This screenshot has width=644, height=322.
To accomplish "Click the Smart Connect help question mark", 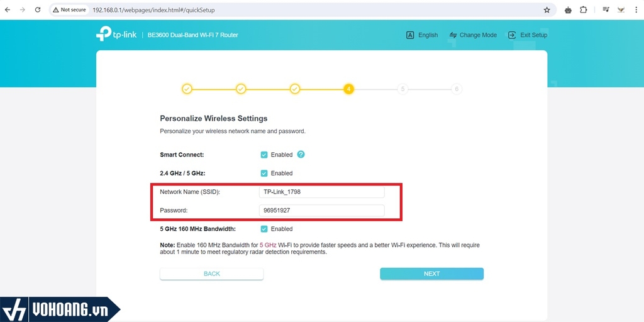I will pyautogui.click(x=301, y=154).
